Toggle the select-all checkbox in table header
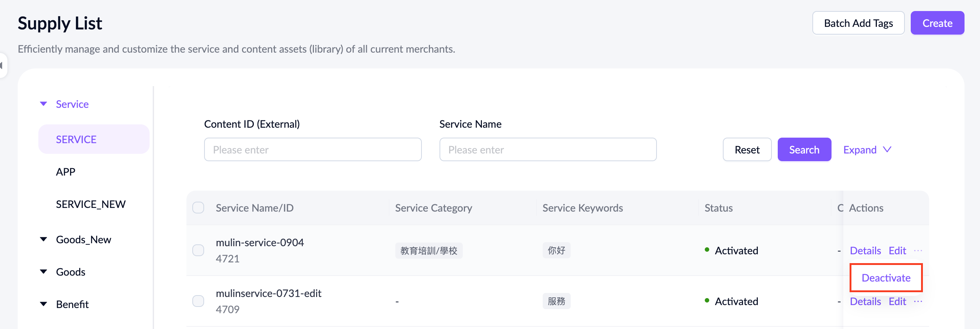The height and width of the screenshot is (329, 980). [198, 208]
